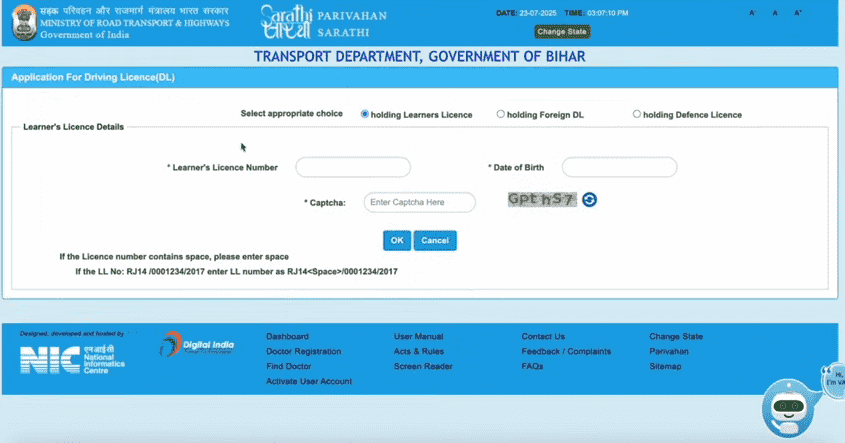Click the OK button
The image size is (845, 443).
[x=397, y=240]
